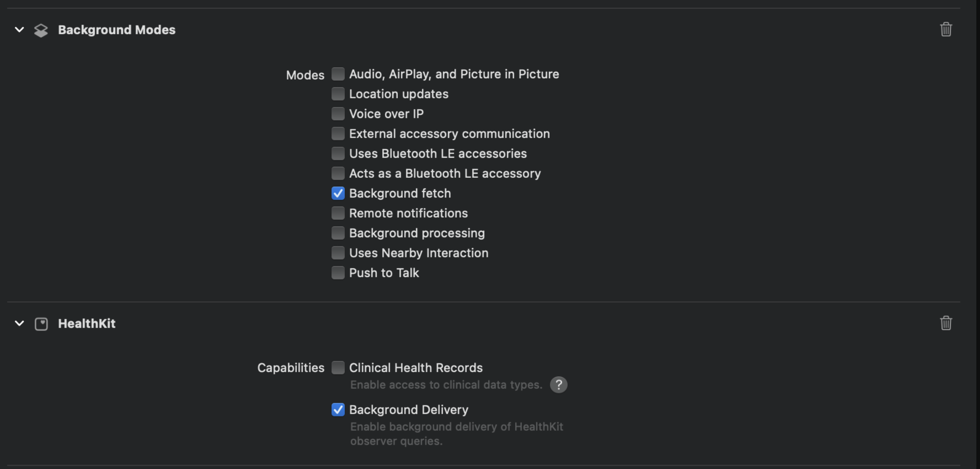Collapse the HealthKit section
The width and height of the screenshot is (980, 469).
click(19, 323)
